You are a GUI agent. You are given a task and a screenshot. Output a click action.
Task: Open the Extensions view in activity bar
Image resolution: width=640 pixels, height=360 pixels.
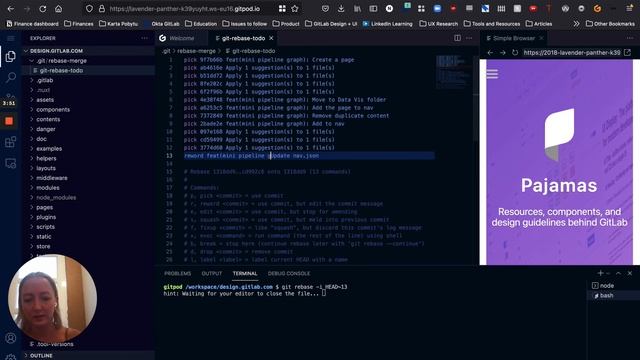point(11,142)
